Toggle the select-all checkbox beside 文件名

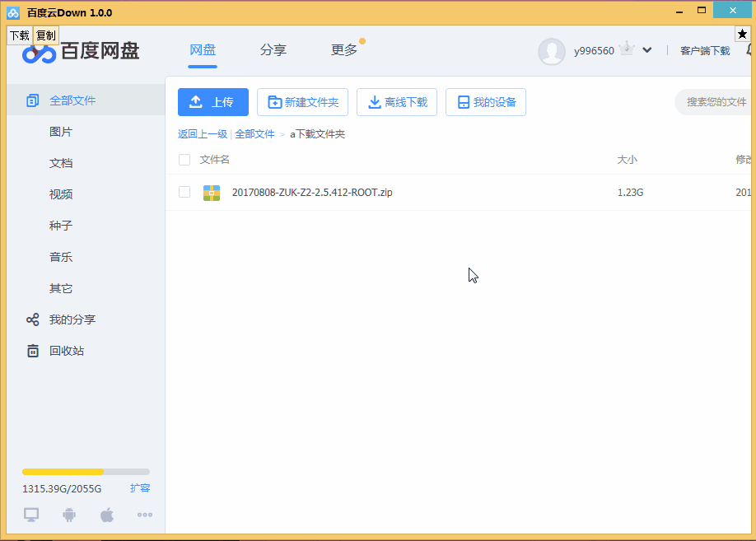click(x=184, y=160)
